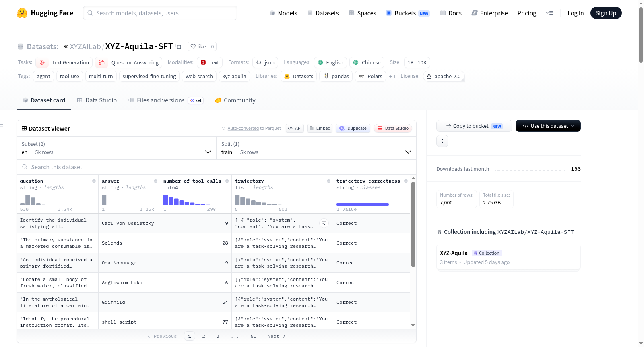Click the Duplicate button
644x347 pixels.
click(x=353, y=128)
